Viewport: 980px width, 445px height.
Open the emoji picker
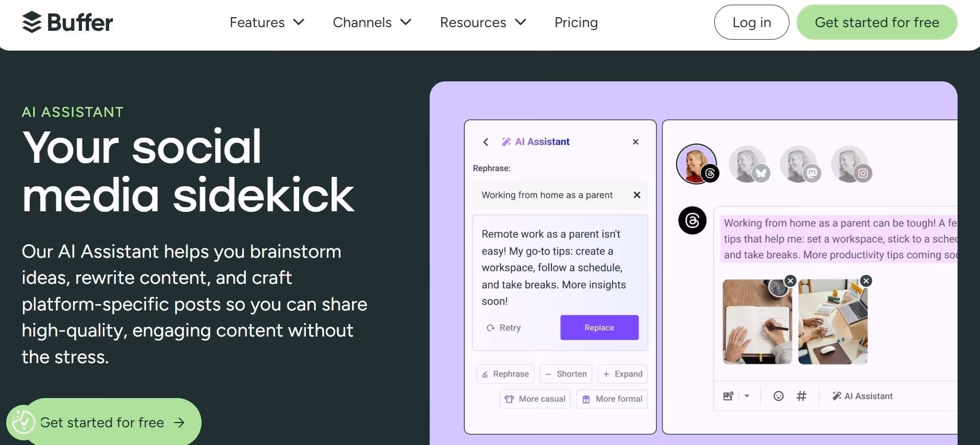[x=778, y=396]
